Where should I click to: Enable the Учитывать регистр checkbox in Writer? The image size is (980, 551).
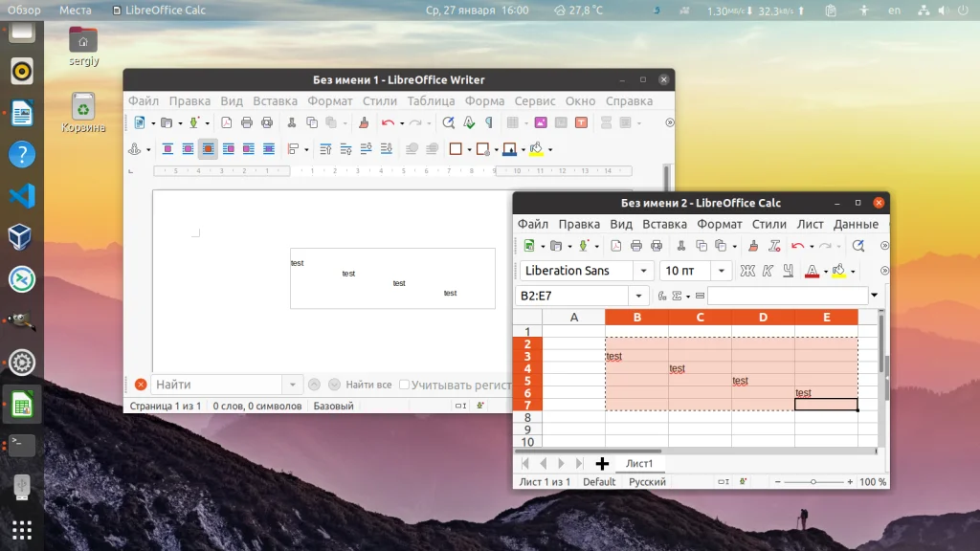pyautogui.click(x=406, y=384)
